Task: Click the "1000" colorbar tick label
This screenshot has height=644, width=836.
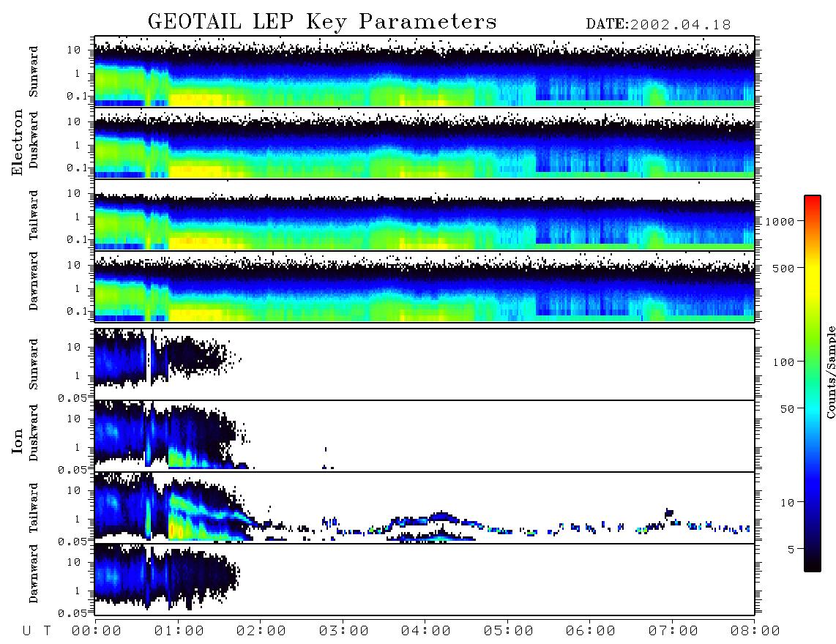Action: click(780, 221)
